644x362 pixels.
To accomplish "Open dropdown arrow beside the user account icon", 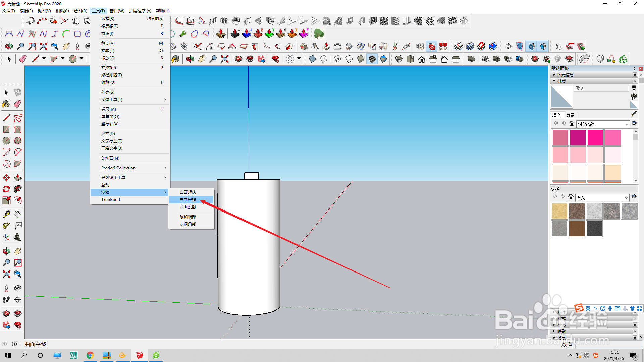I will coord(299,59).
